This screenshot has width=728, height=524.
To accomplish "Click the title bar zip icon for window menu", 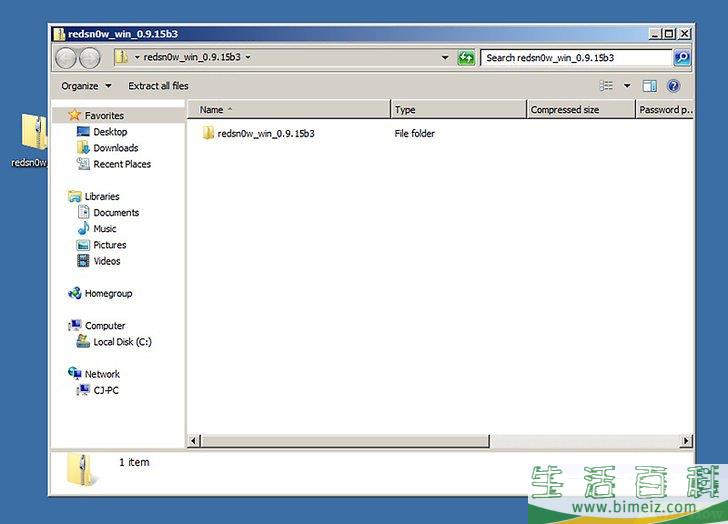I will click(59, 34).
